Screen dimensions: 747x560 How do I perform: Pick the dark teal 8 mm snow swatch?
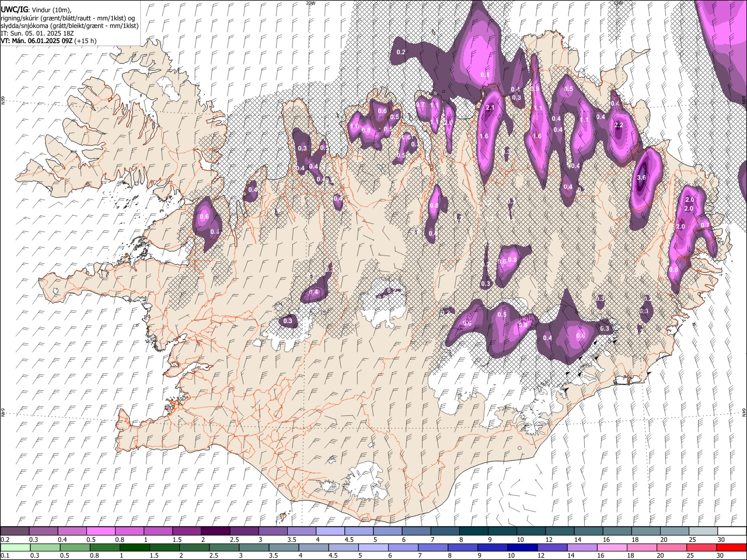(x=473, y=531)
